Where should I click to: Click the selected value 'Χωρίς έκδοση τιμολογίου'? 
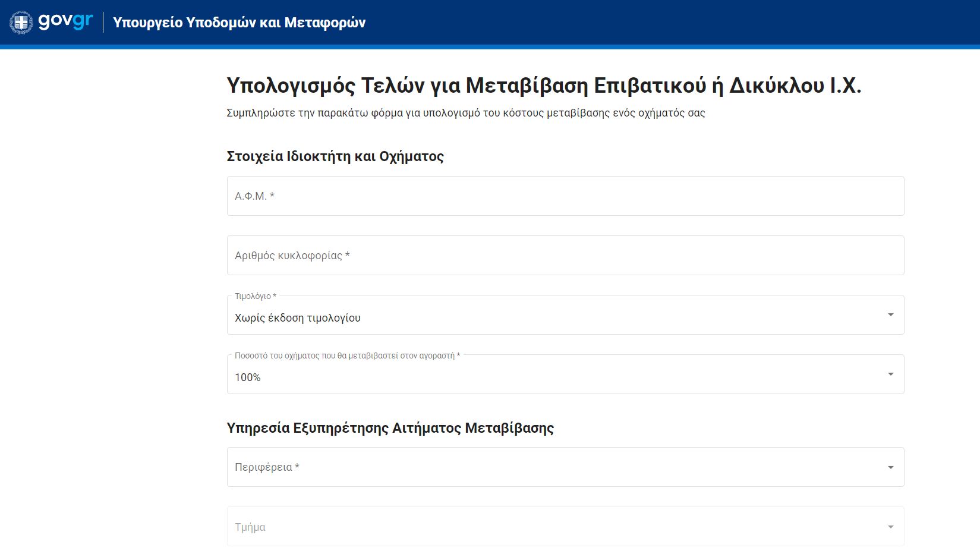click(297, 318)
